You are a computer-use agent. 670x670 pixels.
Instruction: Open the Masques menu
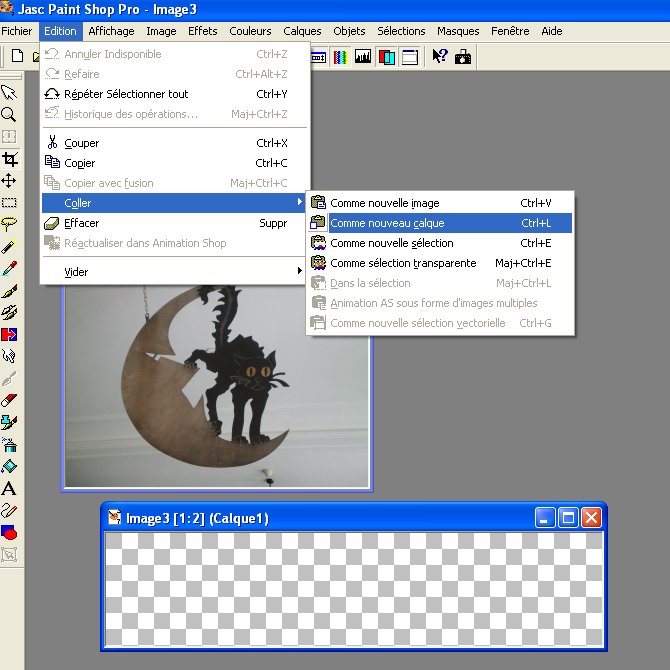click(458, 31)
